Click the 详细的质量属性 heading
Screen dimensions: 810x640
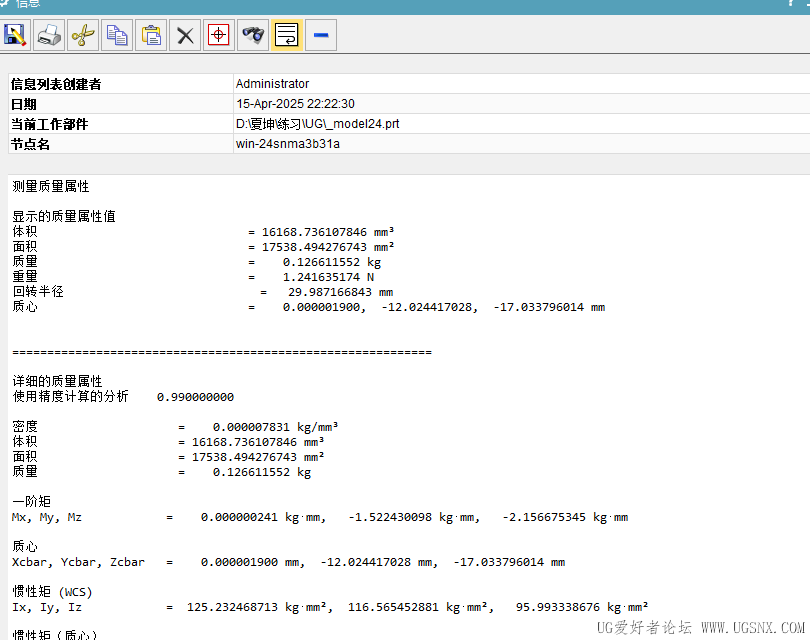(x=57, y=382)
